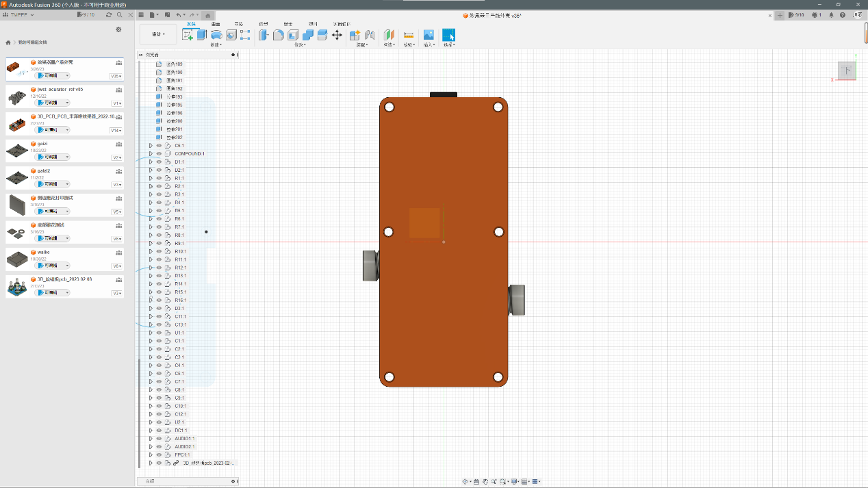Activate the Move/Copy tool
Viewport: 868px width, 488px height.
coord(337,35)
